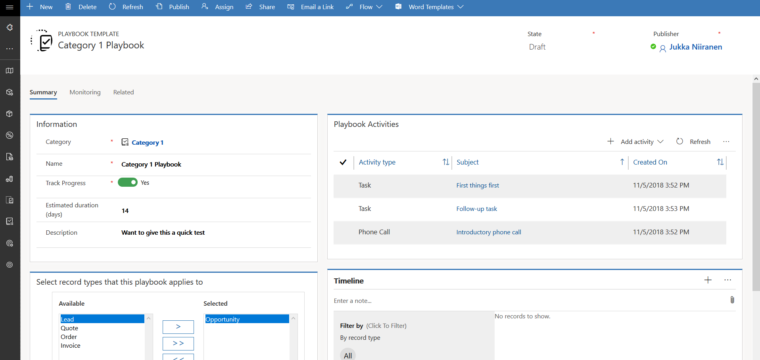
Task: Open the Flow dropdown menu
Action: (x=364, y=7)
